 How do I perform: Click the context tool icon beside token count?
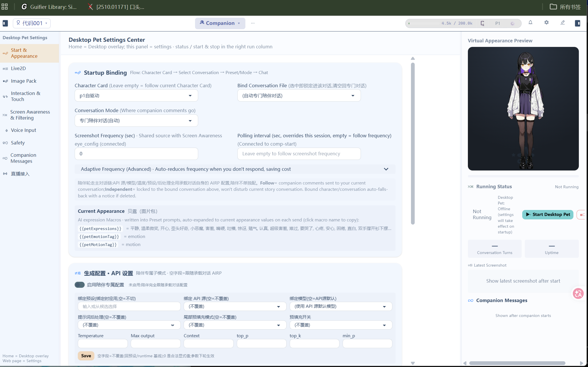(x=482, y=23)
